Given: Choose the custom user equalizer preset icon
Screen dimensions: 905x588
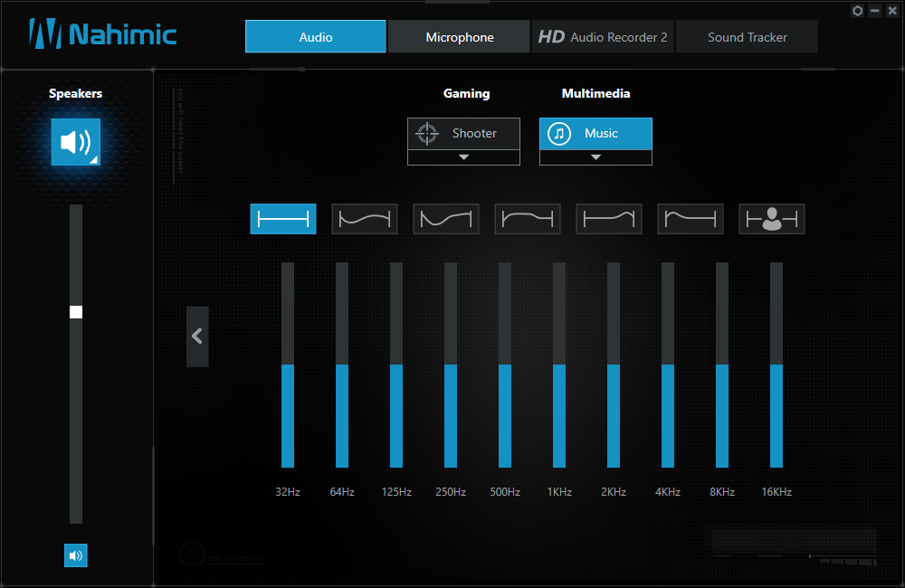Looking at the screenshot, I should point(772,219).
